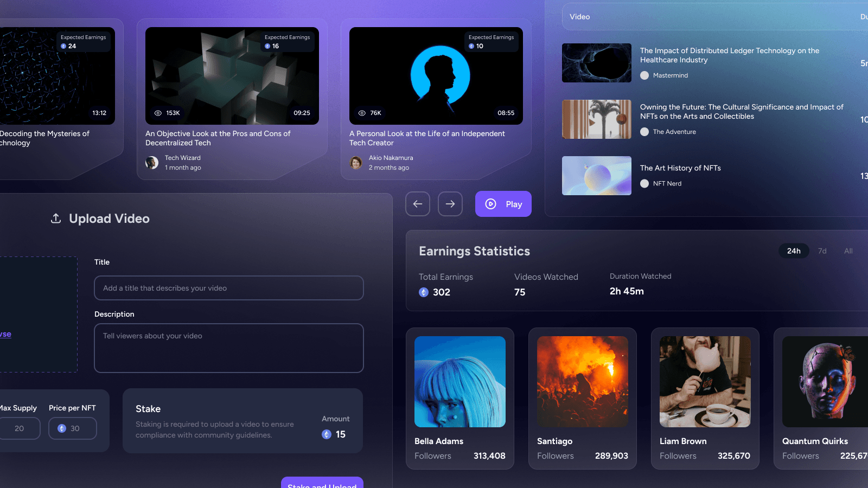868x488 pixels.
Task: Click 'The Art History of NFTs' title
Action: tap(680, 168)
